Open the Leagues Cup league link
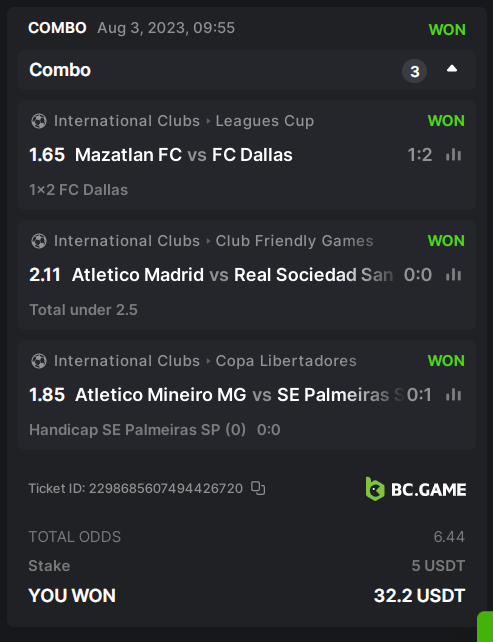 (265, 121)
